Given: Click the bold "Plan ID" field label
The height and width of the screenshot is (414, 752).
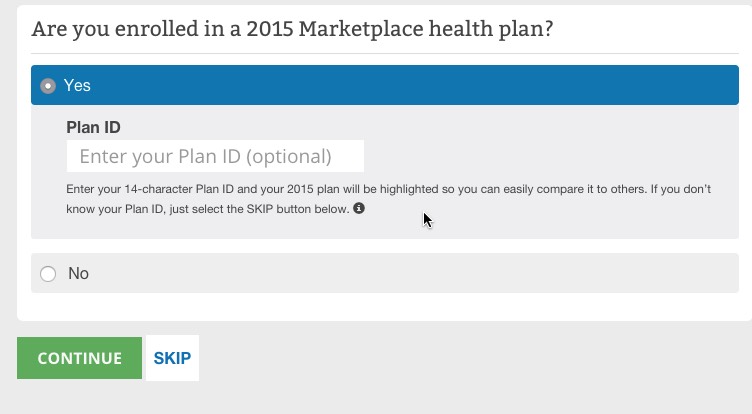Looking at the screenshot, I should [x=93, y=127].
